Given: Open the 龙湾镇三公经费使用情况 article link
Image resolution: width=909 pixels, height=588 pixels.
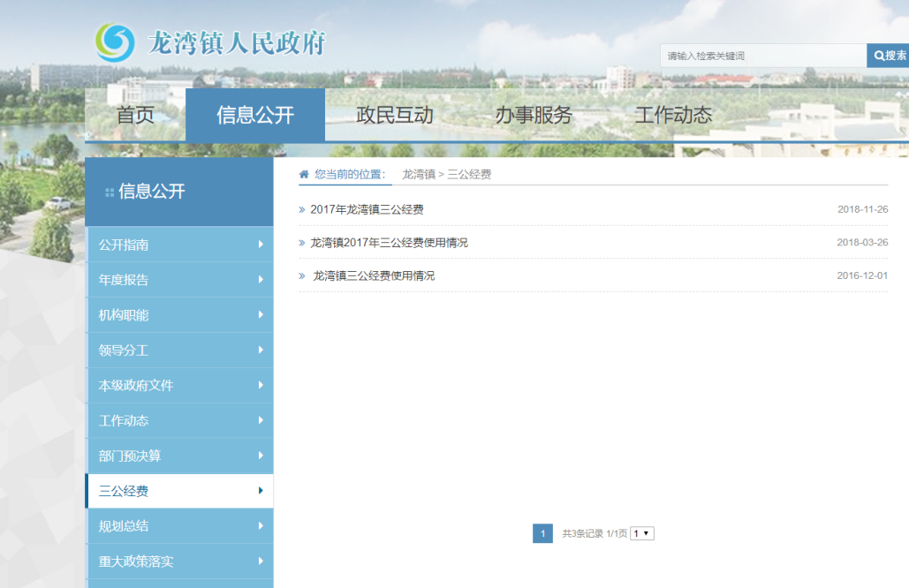Looking at the screenshot, I should tap(374, 275).
